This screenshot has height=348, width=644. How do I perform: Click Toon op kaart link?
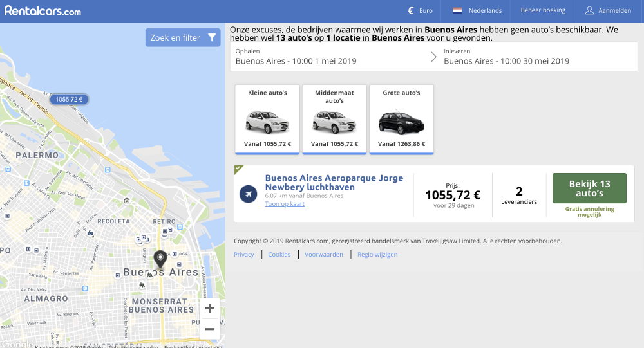click(x=285, y=204)
